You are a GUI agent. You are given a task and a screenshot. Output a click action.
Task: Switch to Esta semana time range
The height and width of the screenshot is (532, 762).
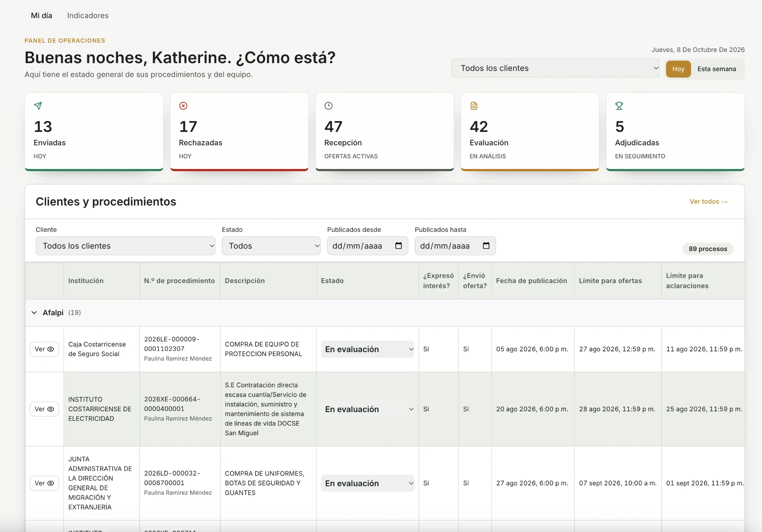717,69
